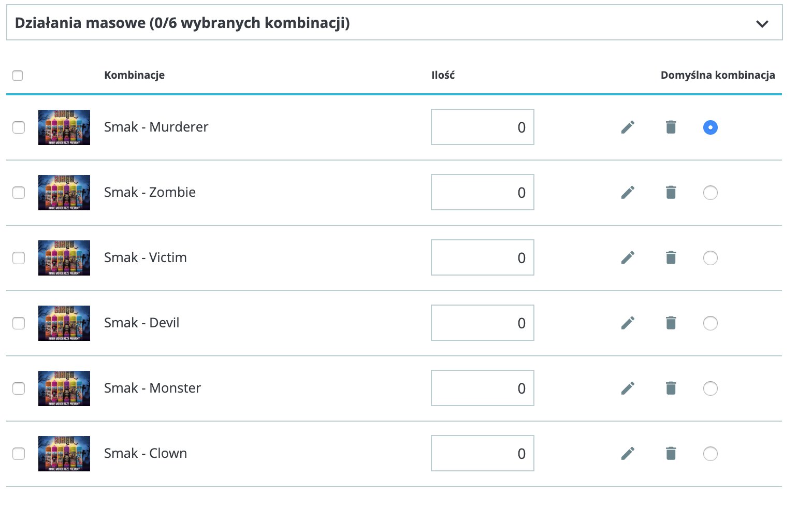Make Smak - Clown the default combination
The image size is (812, 519).
pos(710,454)
